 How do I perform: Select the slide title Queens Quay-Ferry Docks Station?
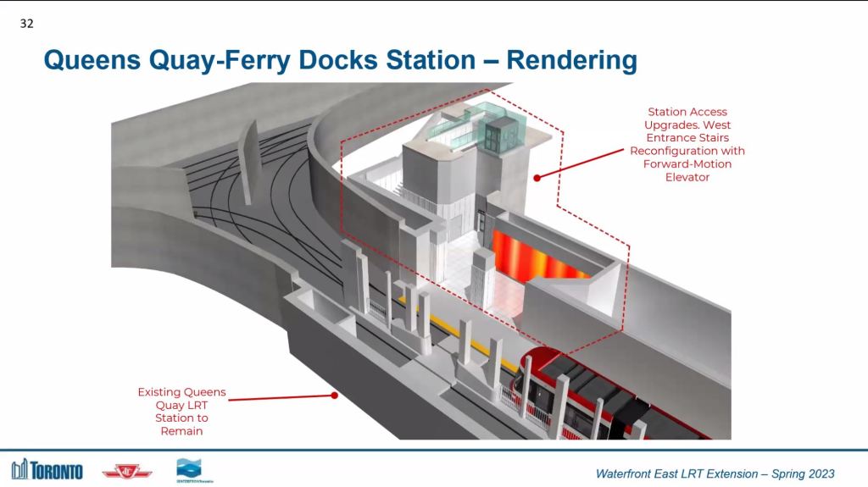coord(339,60)
